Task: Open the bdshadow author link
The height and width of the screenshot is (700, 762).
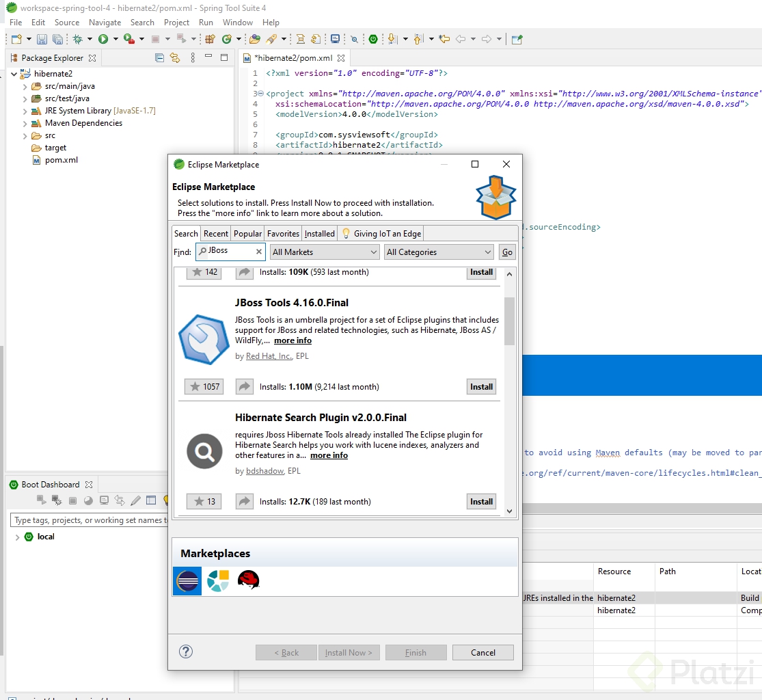Action: point(265,470)
